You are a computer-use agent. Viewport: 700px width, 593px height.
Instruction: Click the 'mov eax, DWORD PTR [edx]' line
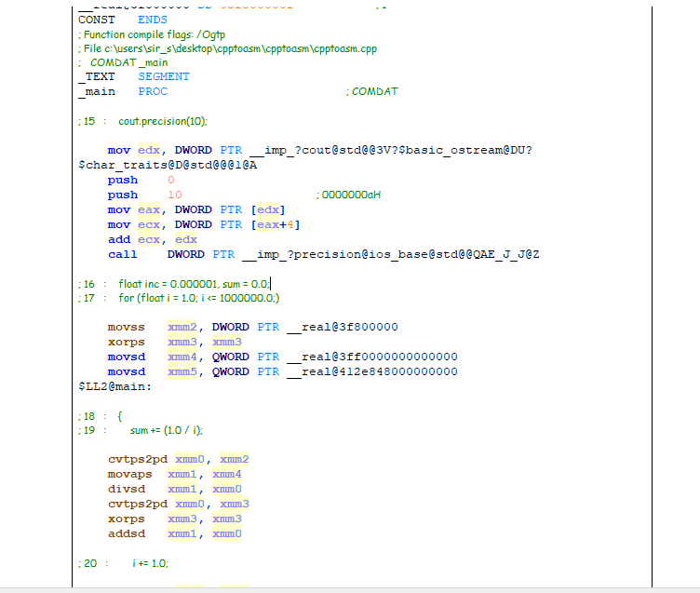click(x=196, y=209)
